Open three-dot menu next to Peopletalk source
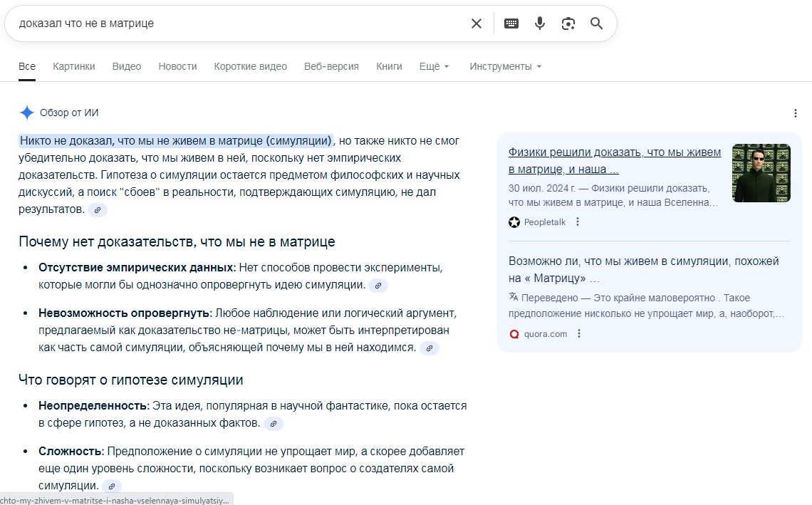Viewport: 812px width, 505px height. [x=578, y=222]
